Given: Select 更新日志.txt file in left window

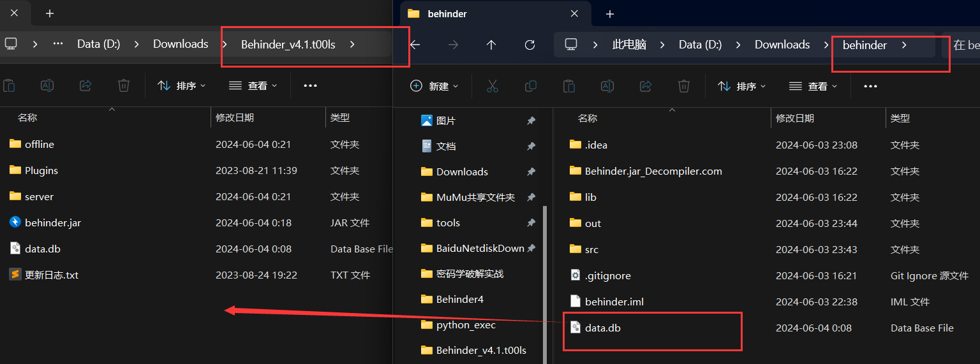Looking at the screenshot, I should click(44, 275).
